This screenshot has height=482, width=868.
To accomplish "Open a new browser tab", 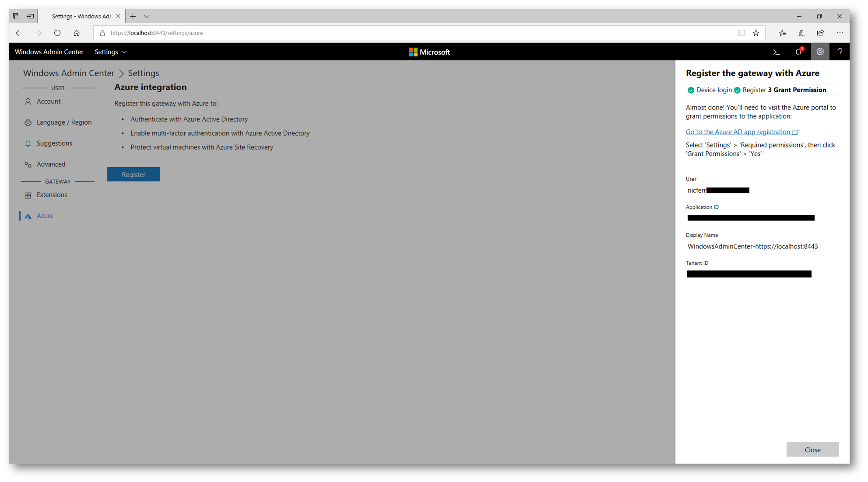I will click(x=133, y=16).
